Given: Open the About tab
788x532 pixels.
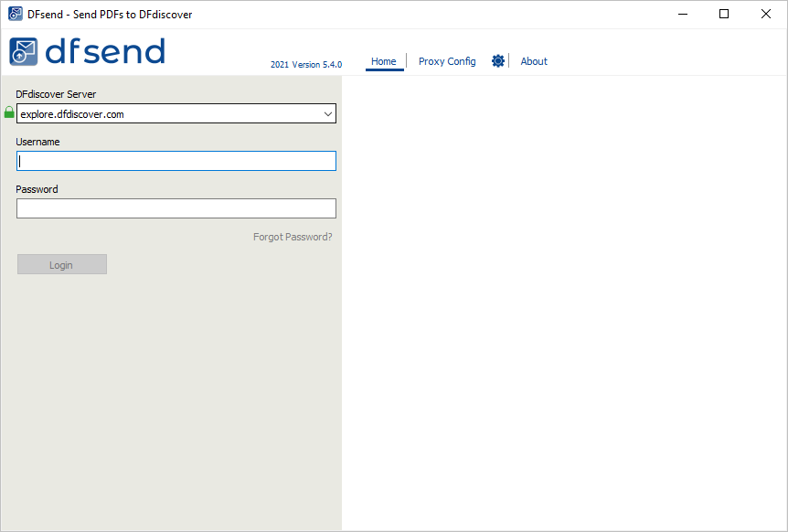Looking at the screenshot, I should [534, 61].
